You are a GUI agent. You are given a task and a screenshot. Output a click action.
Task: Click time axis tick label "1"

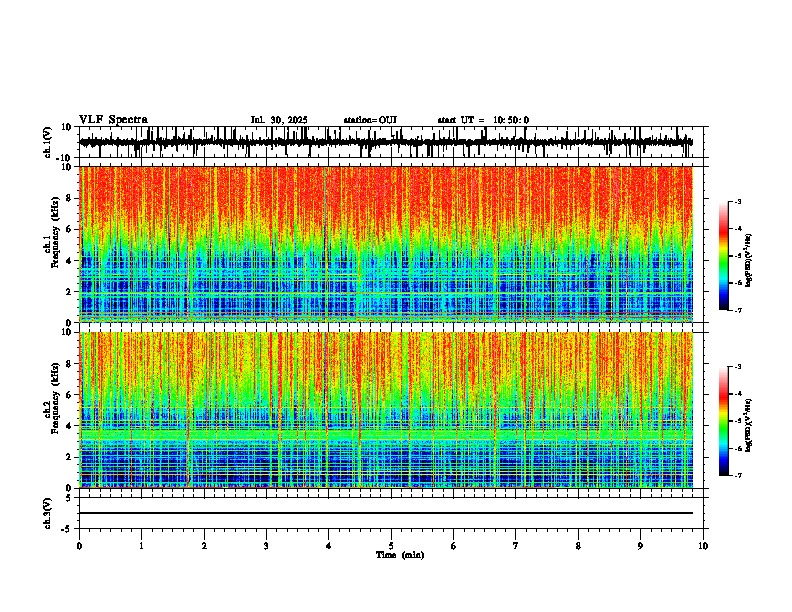141,546
